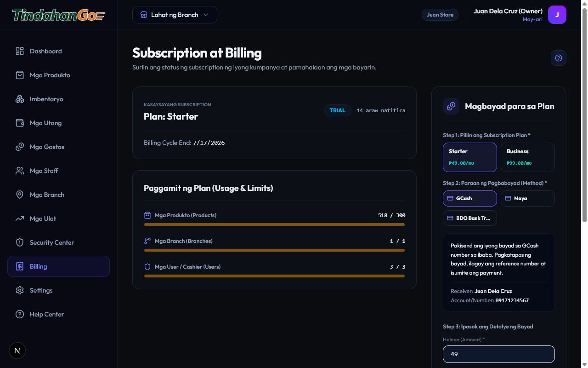The width and height of the screenshot is (588, 368).
Task: Select Maya as payment method
Action: [528, 199]
